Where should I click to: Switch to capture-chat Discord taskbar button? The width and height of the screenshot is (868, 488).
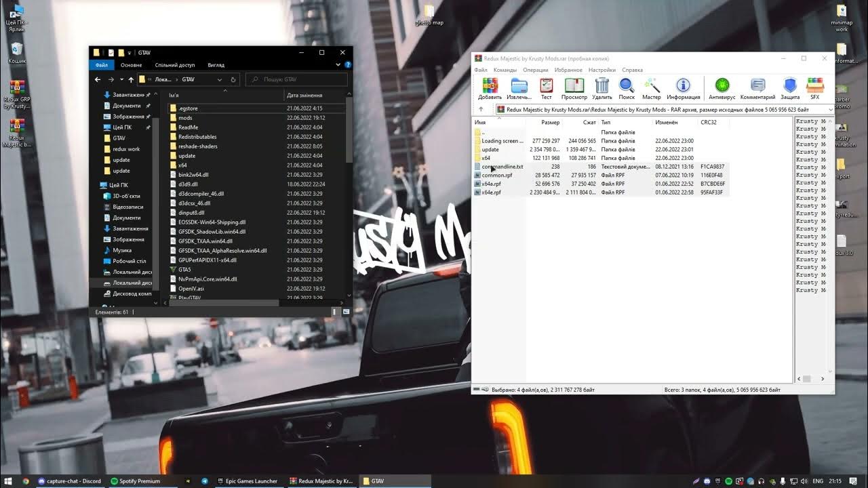click(x=70, y=481)
